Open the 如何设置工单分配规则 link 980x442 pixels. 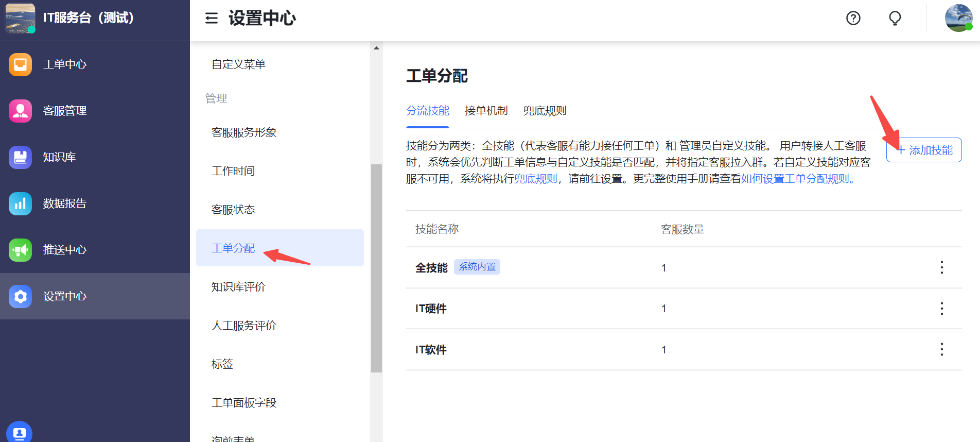795,179
